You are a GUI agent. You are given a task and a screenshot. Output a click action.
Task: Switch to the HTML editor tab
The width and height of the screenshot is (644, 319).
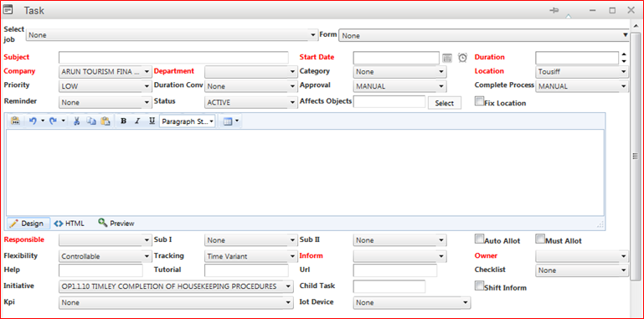pyautogui.click(x=69, y=224)
